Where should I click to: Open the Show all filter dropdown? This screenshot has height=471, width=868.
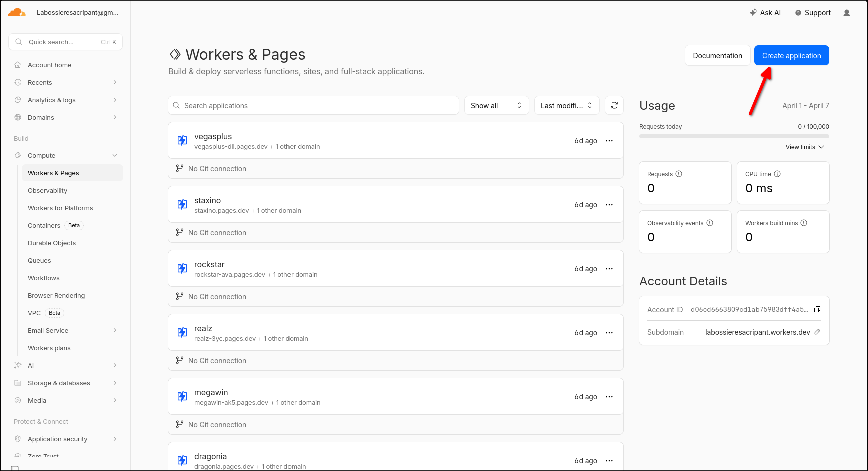[496, 105]
